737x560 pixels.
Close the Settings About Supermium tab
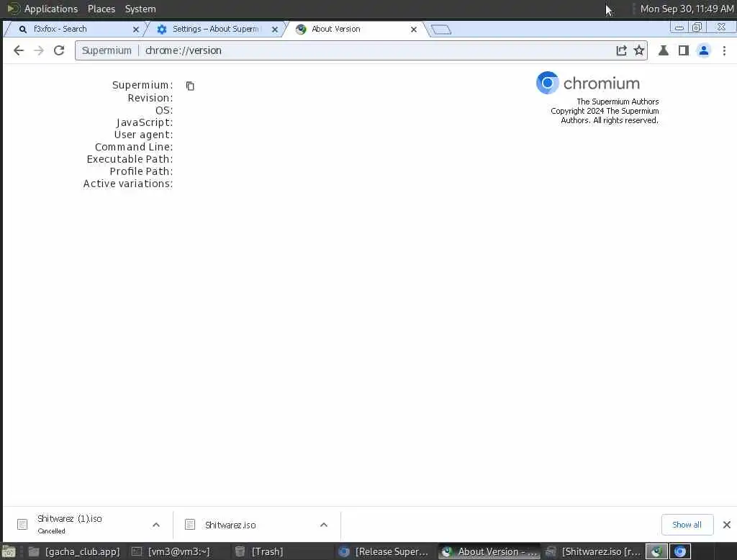pos(275,30)
